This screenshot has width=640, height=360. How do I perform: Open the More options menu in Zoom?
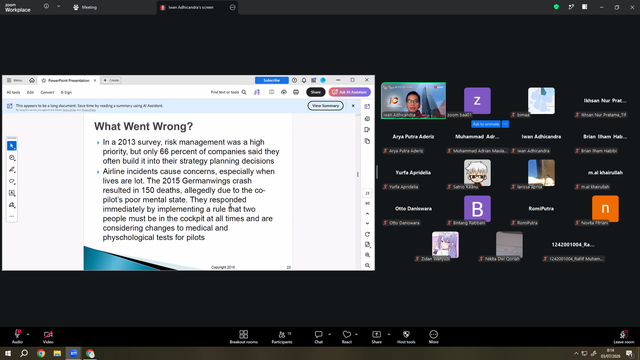pyautogui.click(x=433, y=336)
